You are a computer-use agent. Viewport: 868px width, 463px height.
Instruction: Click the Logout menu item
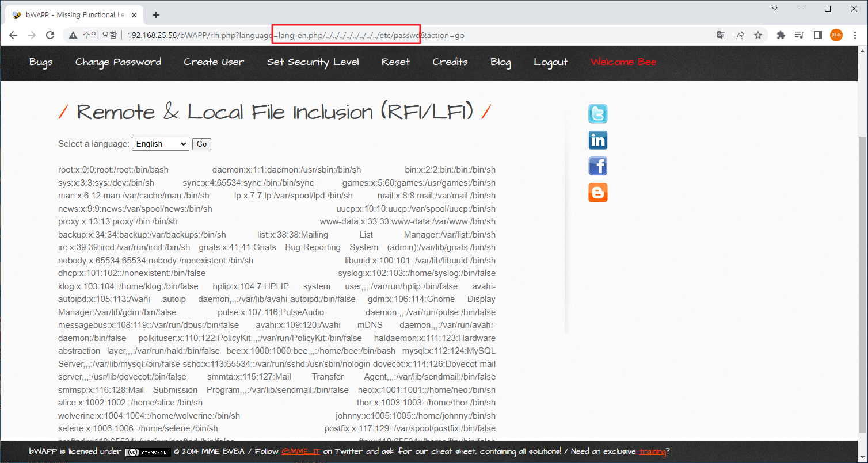pos(550,62)
